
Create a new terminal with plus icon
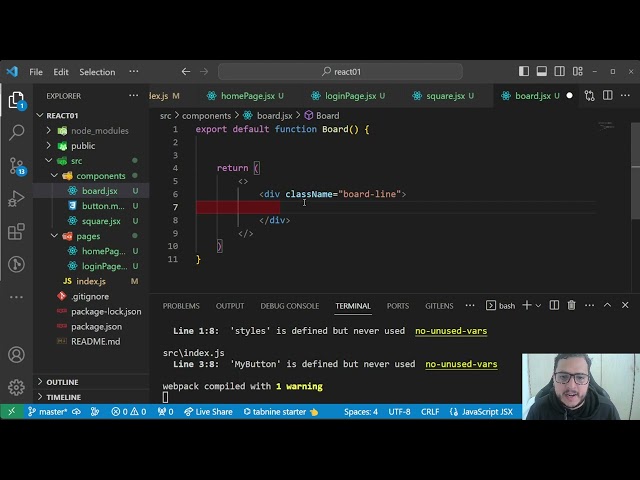(x=527, y=305)
